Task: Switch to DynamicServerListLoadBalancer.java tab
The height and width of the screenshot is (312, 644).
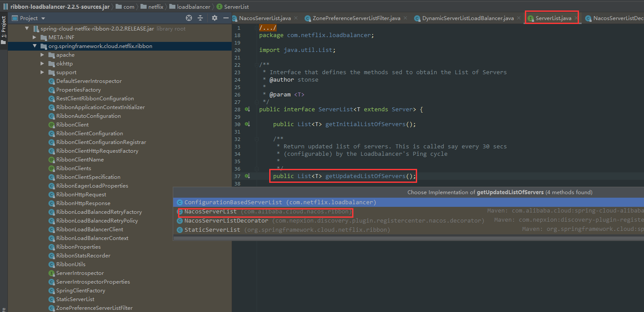Action: coord(468,18)
